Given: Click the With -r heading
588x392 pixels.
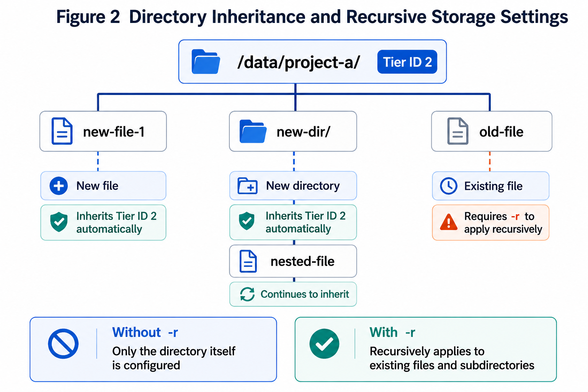Looking at the screenshot, I should point(392,332).
